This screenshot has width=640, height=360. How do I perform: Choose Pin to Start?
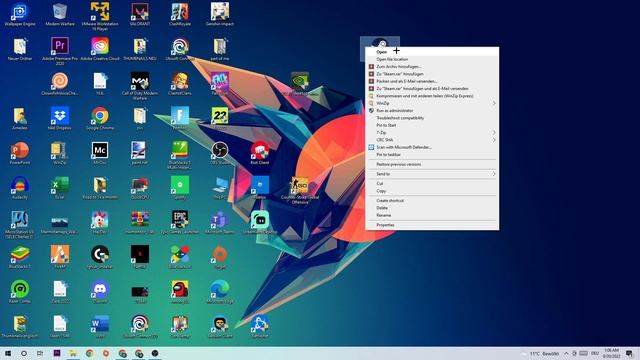pos(432,125)
